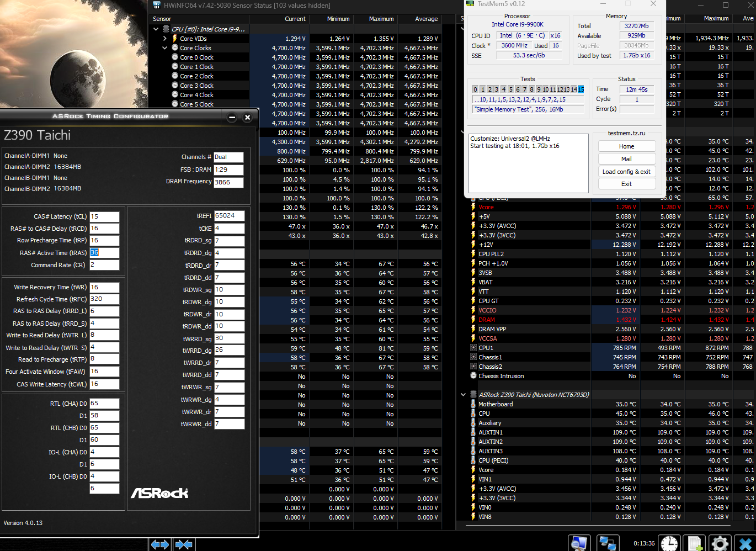The width and height of the screenshot is (756, 551).
Task: Click the tREFI value field
Action: (229, 215)
